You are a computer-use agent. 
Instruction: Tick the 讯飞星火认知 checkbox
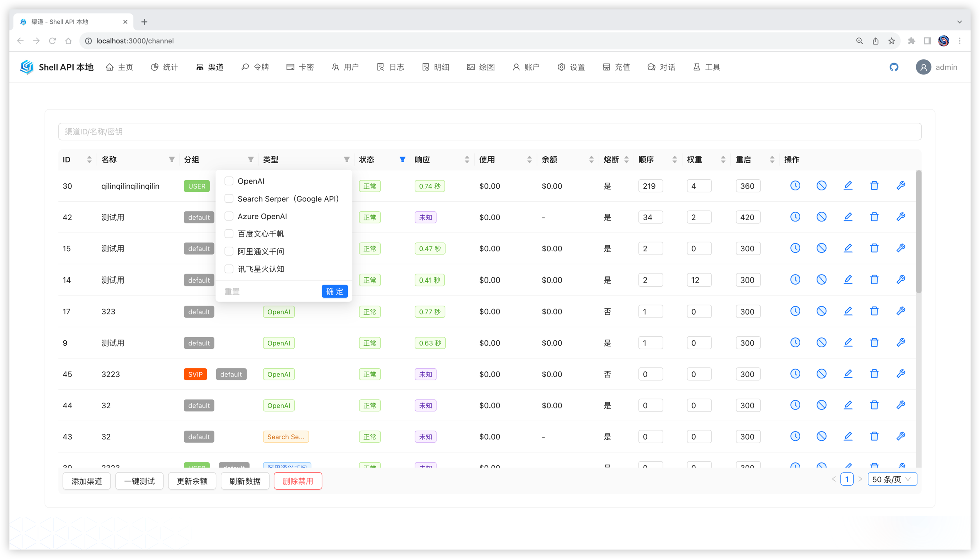coord(229,269)
